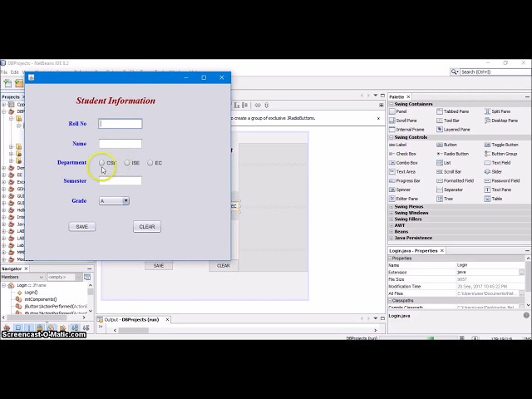Expand the AWT palette section
The height and width of the screenshot is (399, 532).
[392, 225]
